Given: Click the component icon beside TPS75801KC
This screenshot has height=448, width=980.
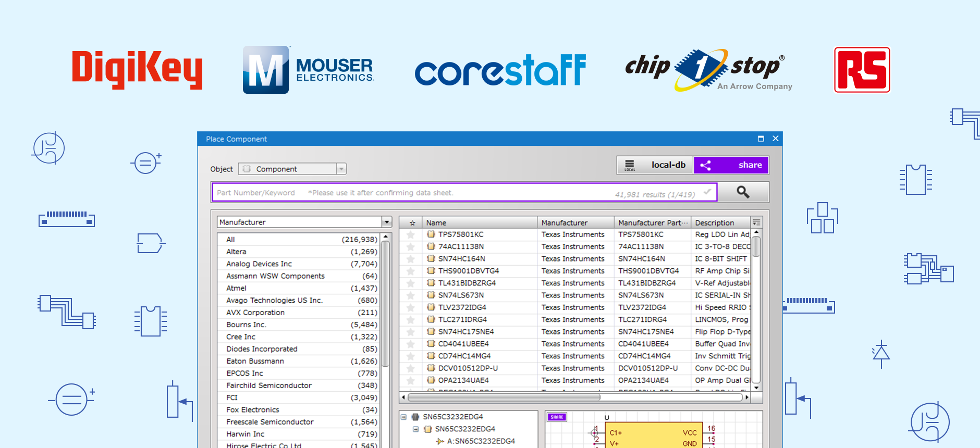Looking at the screenshot, I should click(x=431, y=234).
